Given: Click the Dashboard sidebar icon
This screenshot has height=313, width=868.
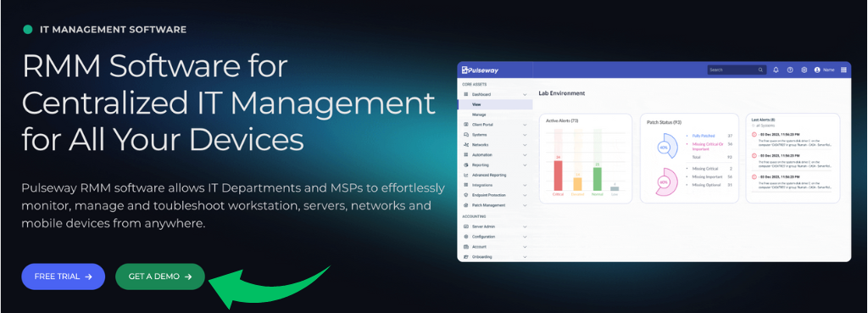Looking at the screenshot, I should coord(466,95).
